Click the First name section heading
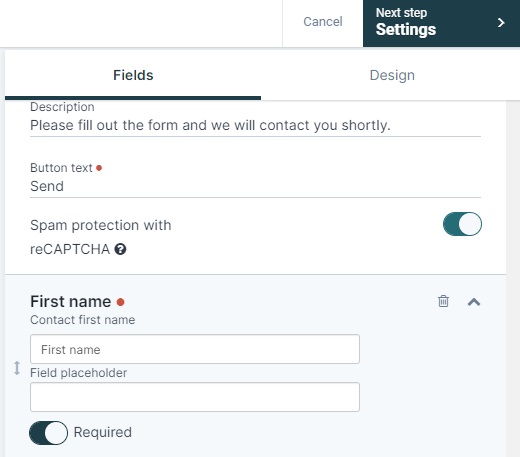This screenshot has width=520, height=457. (71, 302)
